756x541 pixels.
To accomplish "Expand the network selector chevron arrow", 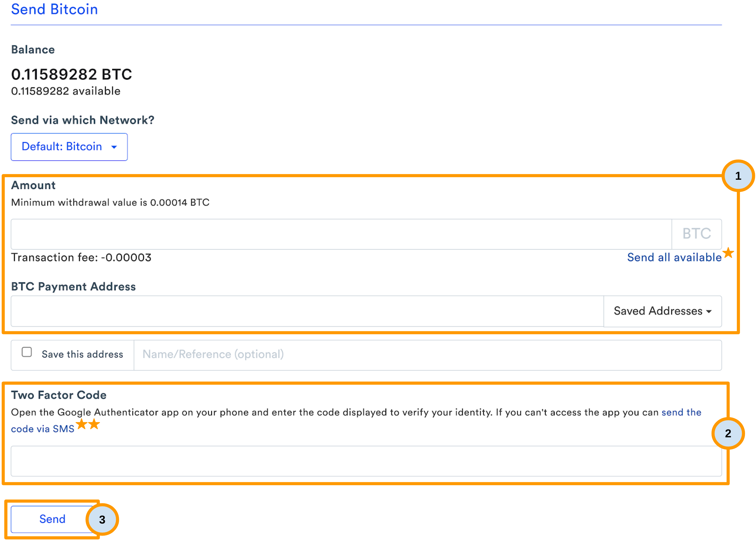I will [114, 147].
